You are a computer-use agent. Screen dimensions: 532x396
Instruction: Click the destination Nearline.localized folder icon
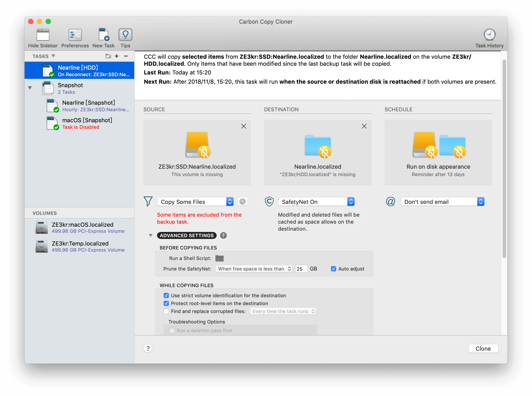(x=318, y=146)
